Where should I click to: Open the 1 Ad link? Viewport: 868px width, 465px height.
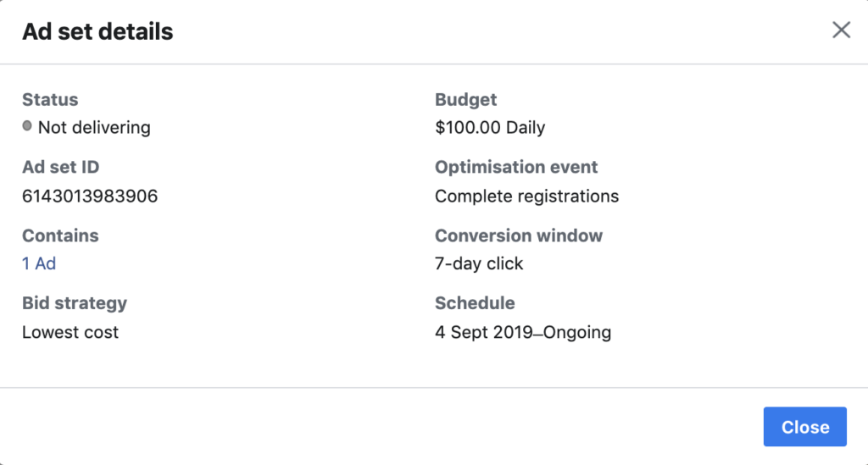pos(39,263)
